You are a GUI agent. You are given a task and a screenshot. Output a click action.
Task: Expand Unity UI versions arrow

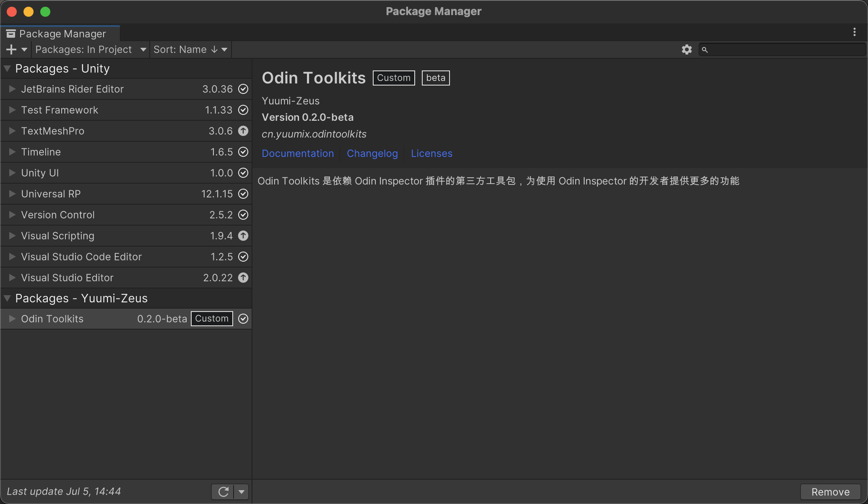[x=12, y=173]
